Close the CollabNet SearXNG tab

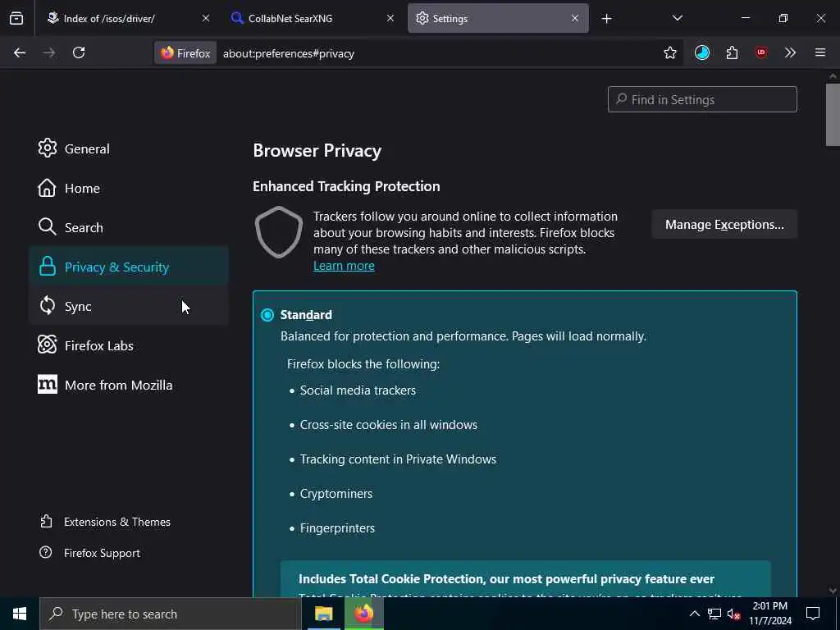[x=390, y=18]
